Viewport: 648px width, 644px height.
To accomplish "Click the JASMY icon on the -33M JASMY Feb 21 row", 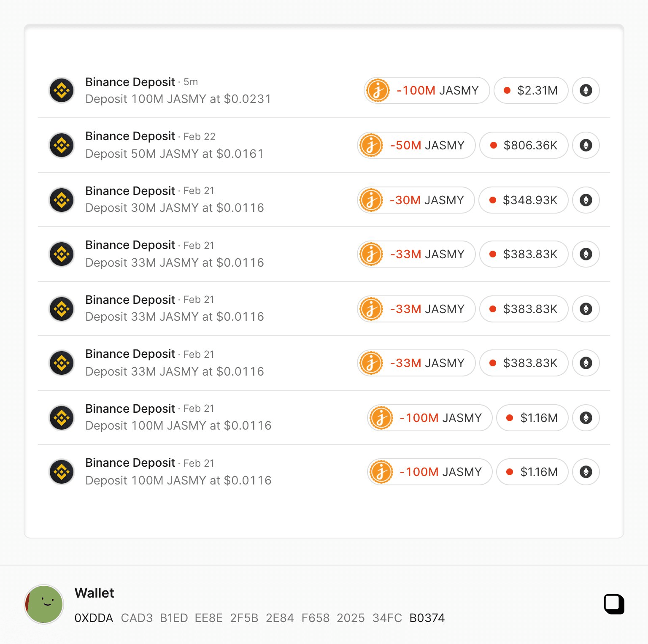I will coord(370,254).
